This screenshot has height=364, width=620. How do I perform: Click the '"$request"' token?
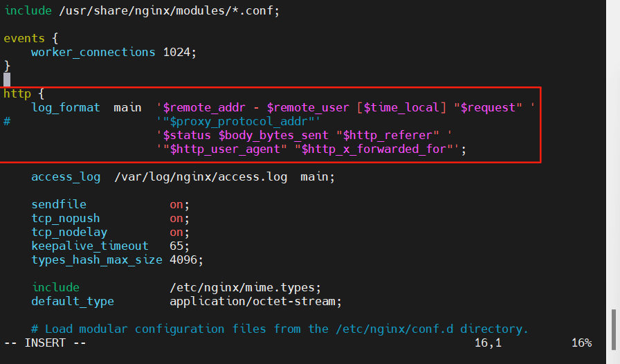pos(488,108)
